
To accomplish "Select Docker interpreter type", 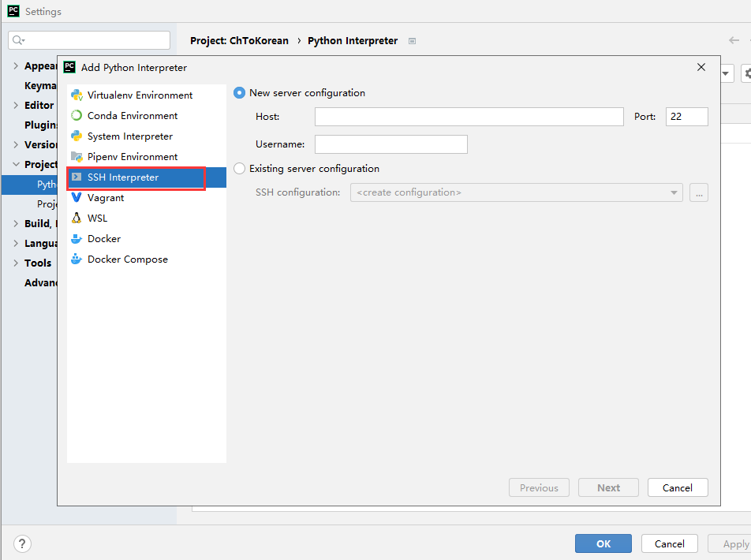I will (147, 238).
